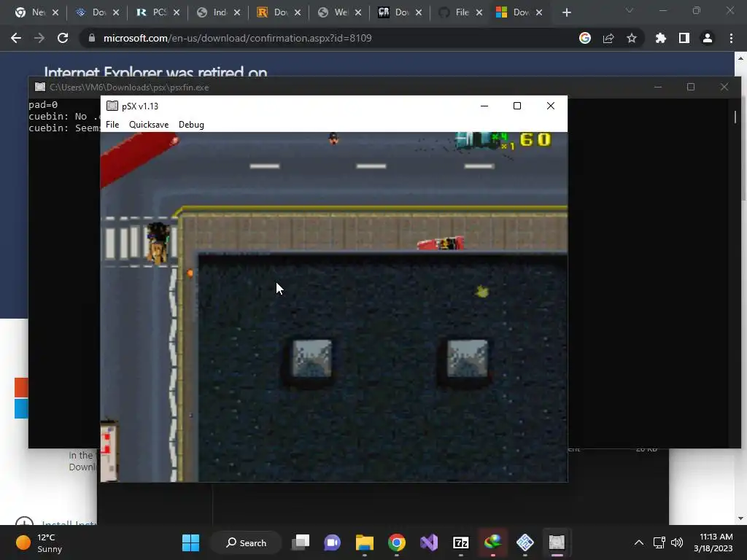Show hidden system tray icons
The width and height of the screenshot is (747, 560).
point(639,542)
